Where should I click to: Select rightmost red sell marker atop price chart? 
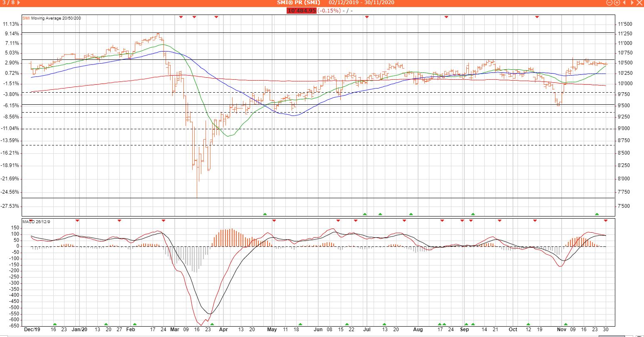[x=537, y=17]
